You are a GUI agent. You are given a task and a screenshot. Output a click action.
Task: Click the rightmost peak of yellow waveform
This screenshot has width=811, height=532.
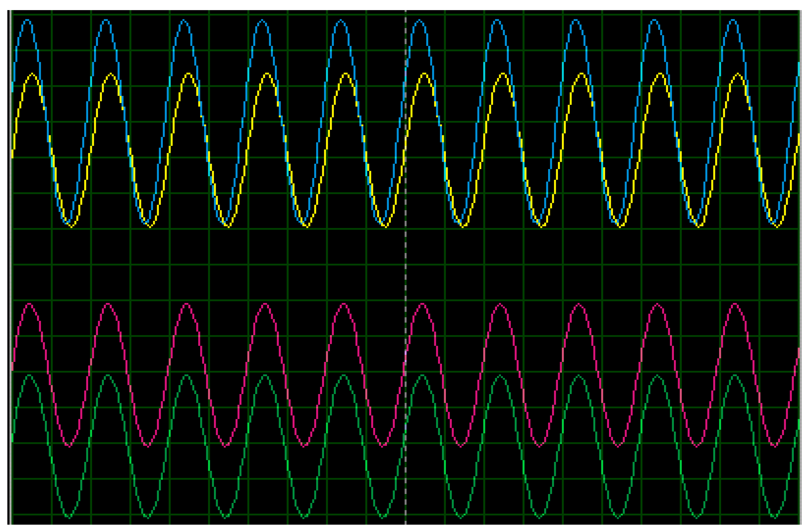738,73
